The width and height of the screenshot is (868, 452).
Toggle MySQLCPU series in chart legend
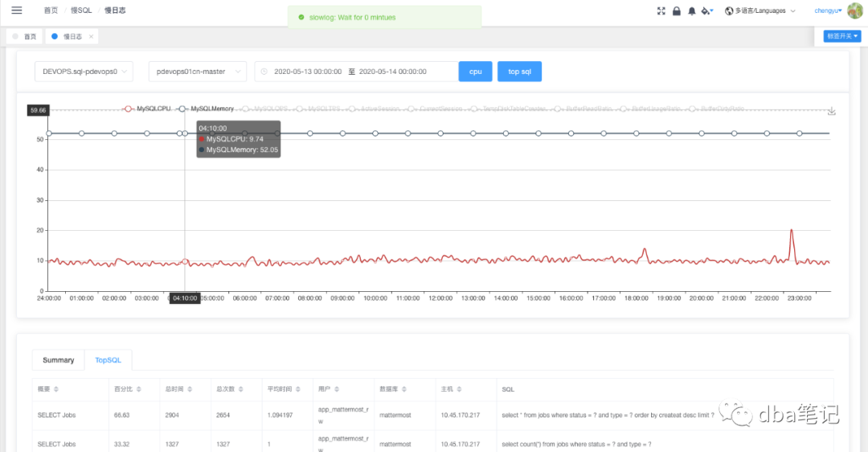147,108
